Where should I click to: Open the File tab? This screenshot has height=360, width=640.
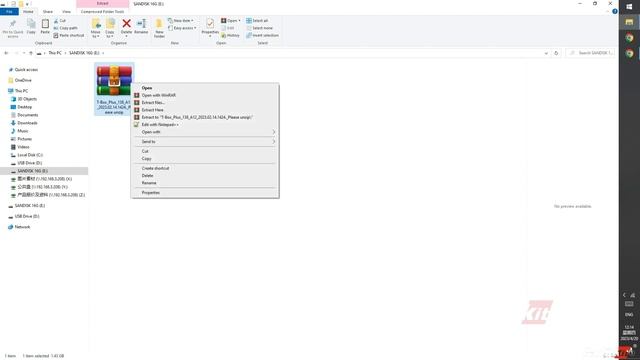tap(9, 11)
